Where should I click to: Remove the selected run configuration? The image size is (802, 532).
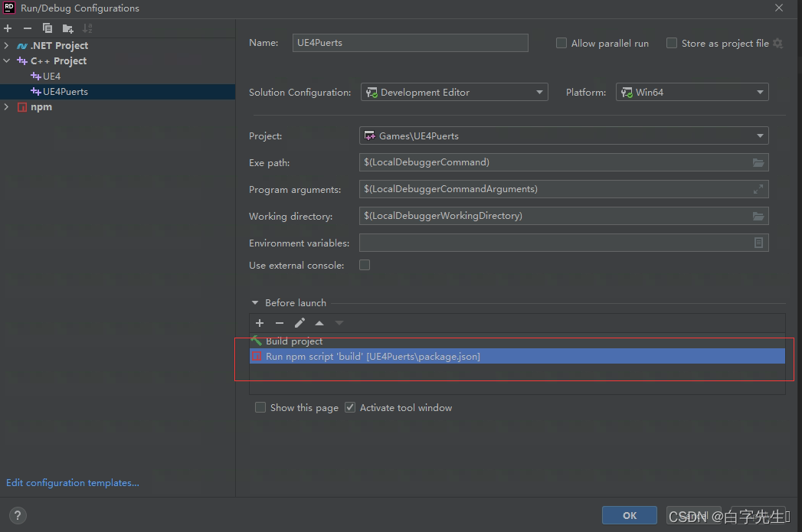28,28
